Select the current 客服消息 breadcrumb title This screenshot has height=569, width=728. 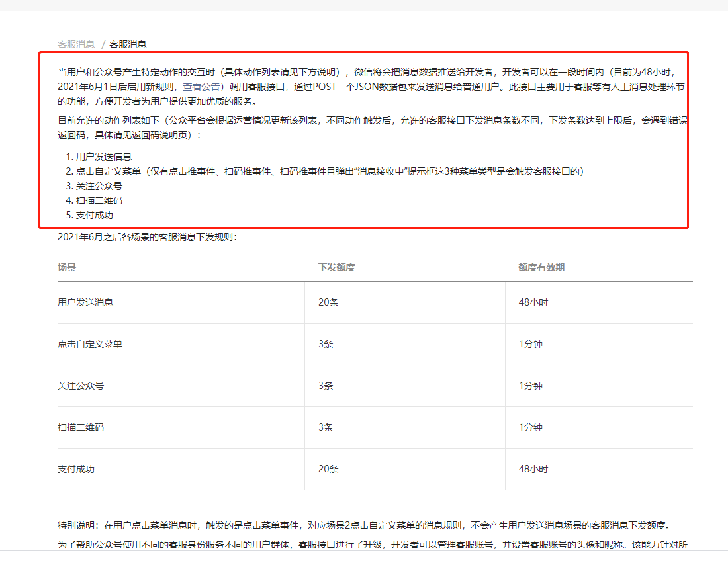click(x=128, y=44)
